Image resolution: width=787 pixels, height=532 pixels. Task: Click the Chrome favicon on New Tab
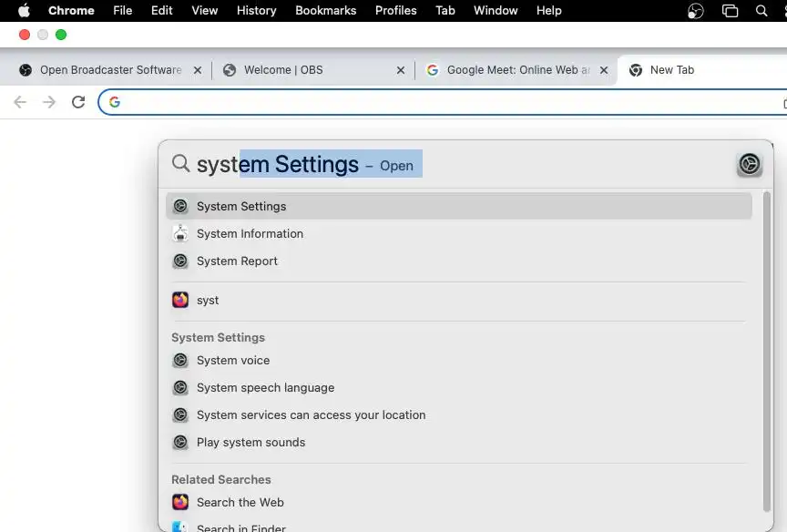[x=636, y=70]
